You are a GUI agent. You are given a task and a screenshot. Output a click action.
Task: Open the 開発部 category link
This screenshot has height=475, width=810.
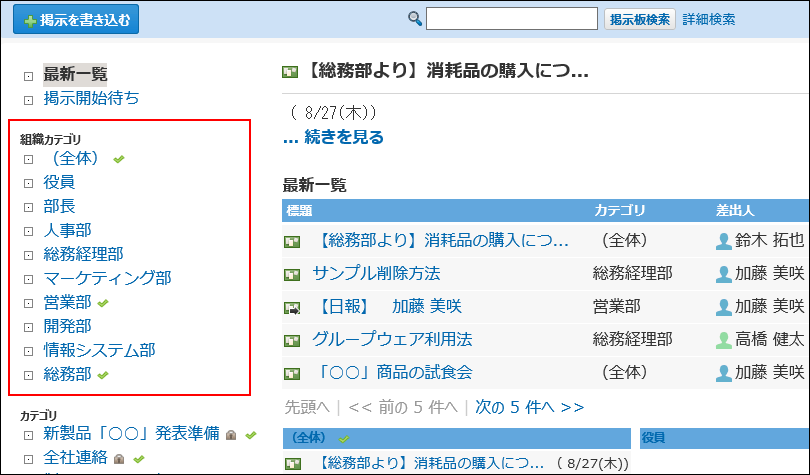(67, 326)
